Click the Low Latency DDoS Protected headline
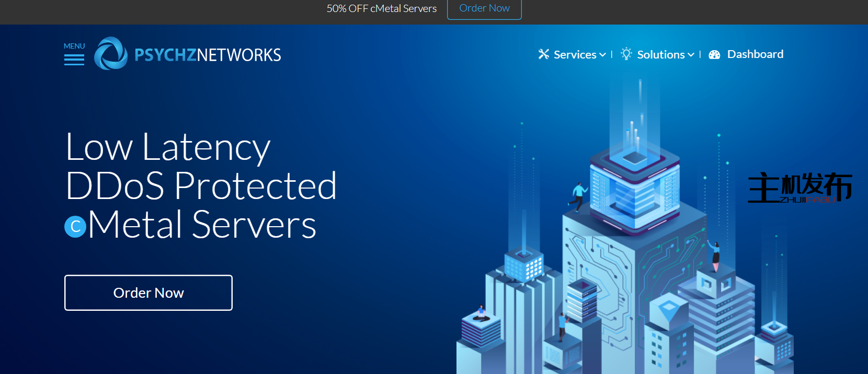This screenshot has width=868, height=374. tap(201, 166)
